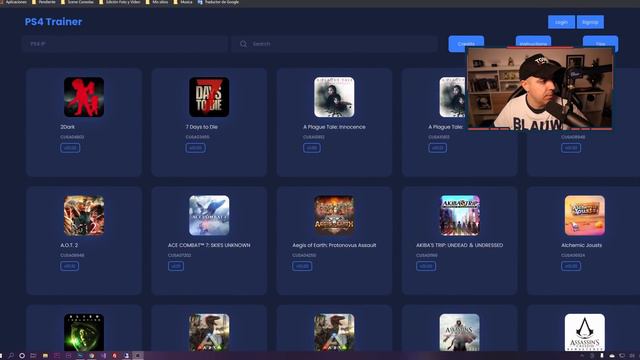This screenshot has width=640, height=360.
Task: Open the Instructions button
Action: point(533,42)
